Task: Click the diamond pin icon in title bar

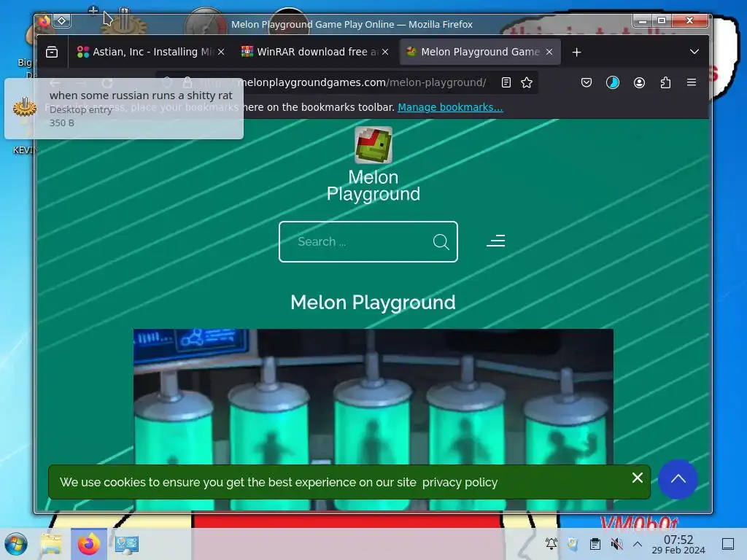Action: (62, 21)
